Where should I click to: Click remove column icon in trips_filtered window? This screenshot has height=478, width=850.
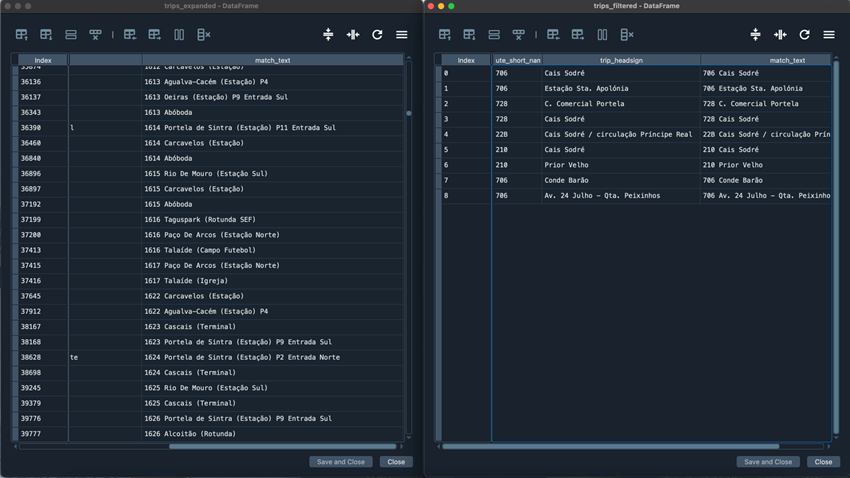[x=627, y=35]
